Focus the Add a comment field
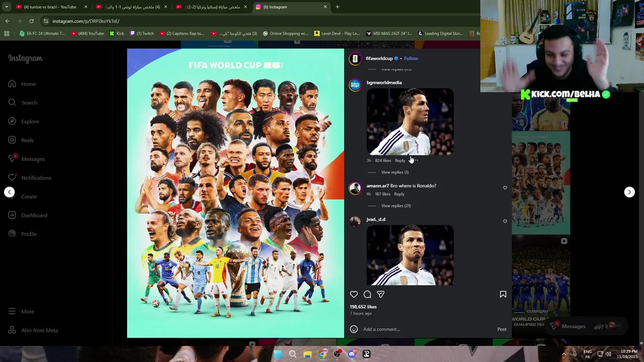644x362 pixels. [428, 329]
